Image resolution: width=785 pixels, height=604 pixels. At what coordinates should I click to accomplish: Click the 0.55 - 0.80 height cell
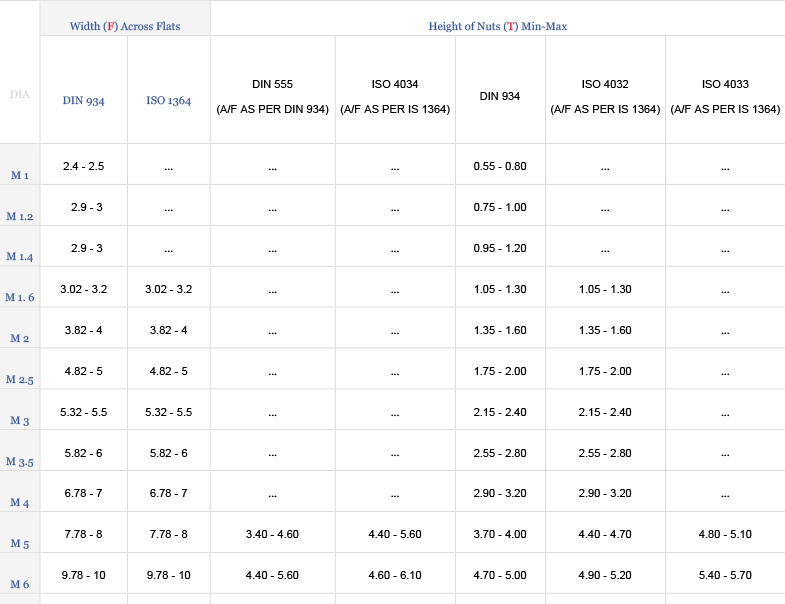(x=500, y=165)
